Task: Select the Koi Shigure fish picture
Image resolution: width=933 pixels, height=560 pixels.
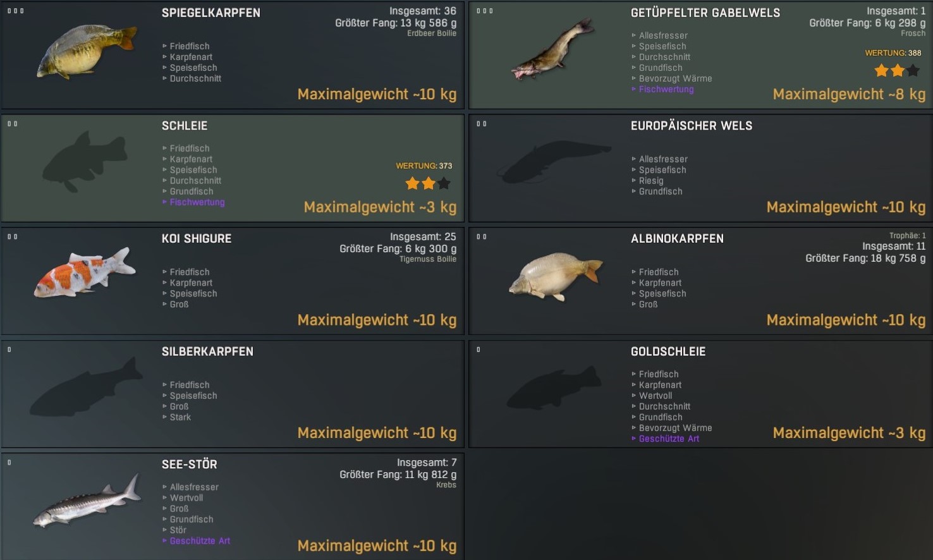Action: click(x=85, y=272)
